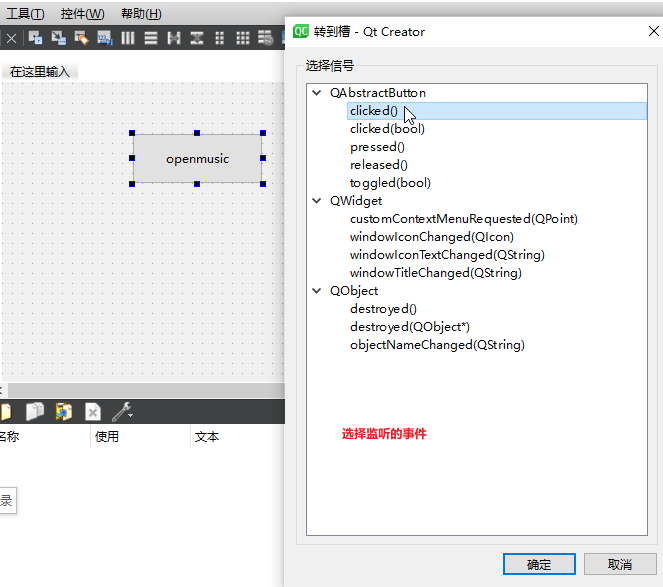The width and height of the screenshot is (663, 587).
Task: Select windowIconChanged(QIcon) signal
Action: [432, 236]
